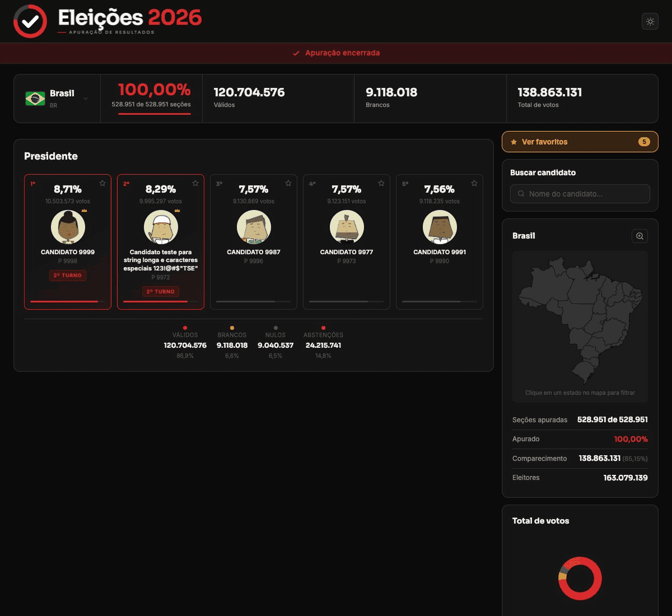The image size is (672, 616).
Task: Zoom the Brasil map with magnifier icon
Action: (x=639, y=236)
